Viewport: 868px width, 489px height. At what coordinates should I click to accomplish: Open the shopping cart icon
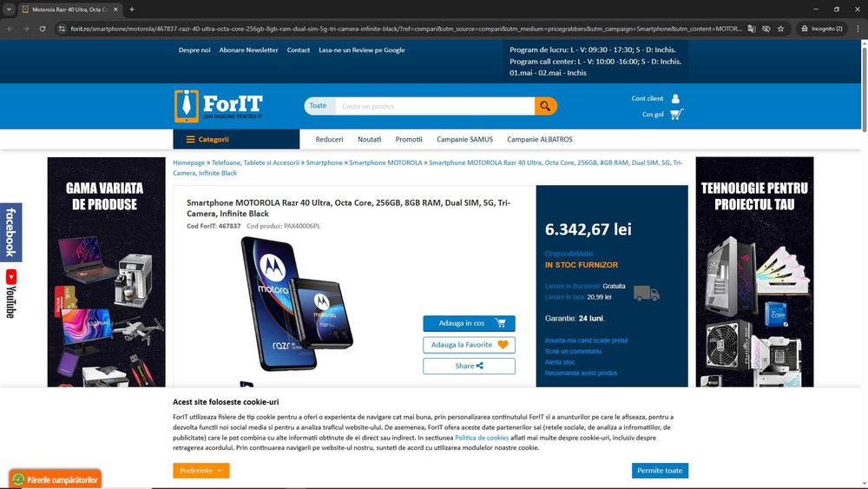676,114
